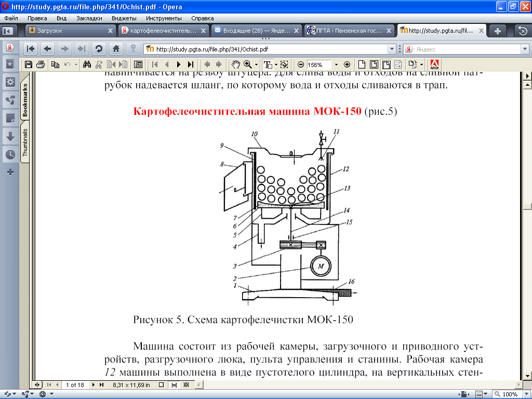Open widgets gear panel in sidebar

pyautogui.click(x=10, y=82)
